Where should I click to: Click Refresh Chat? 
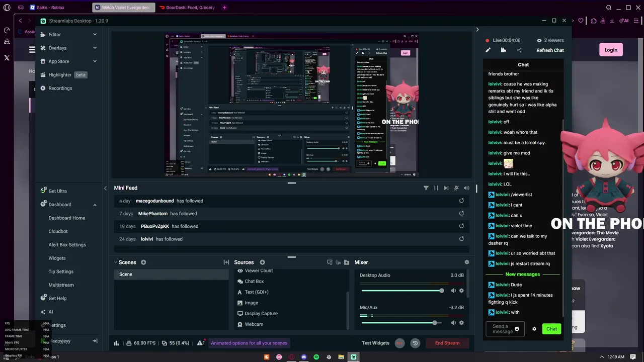(x=550, y=50)
